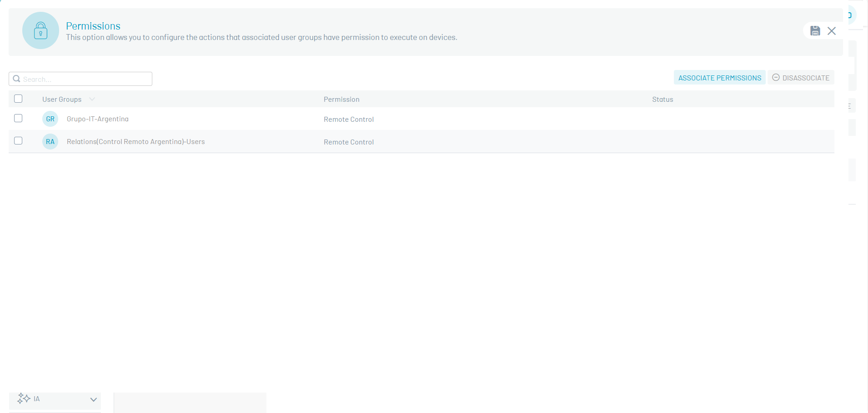
Task: Click the Status column header
Action: 662,100
